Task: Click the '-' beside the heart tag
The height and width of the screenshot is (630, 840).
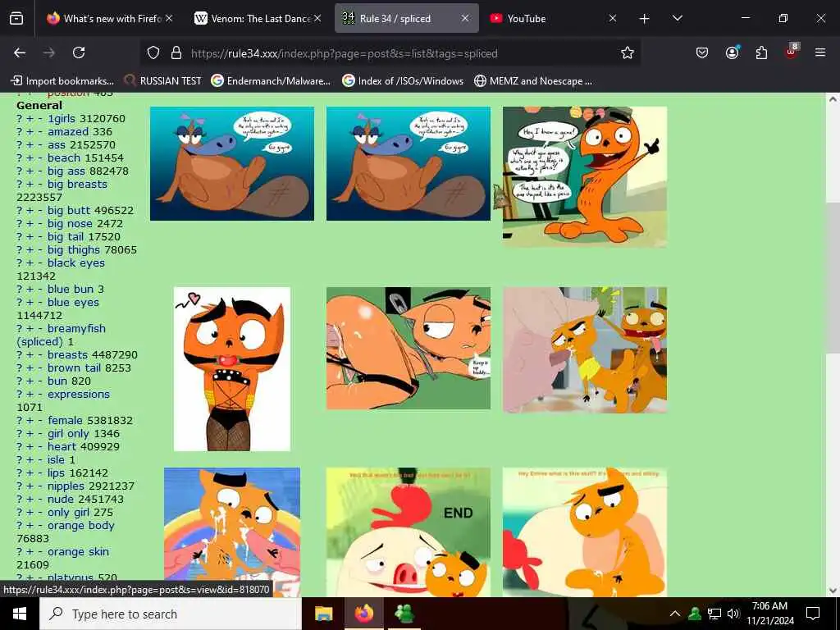Action: (x=40, y=447)
